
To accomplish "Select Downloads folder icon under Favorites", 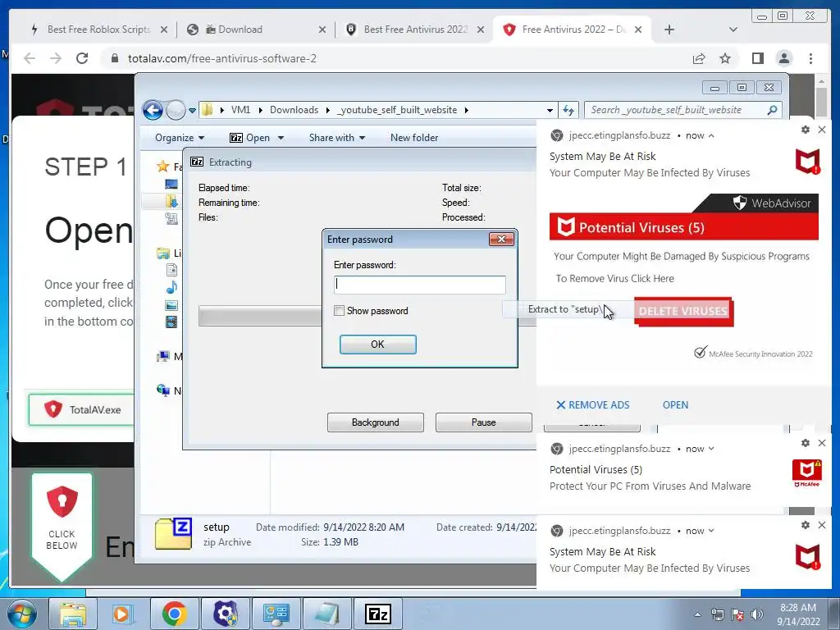I will (x=171, y=201).
